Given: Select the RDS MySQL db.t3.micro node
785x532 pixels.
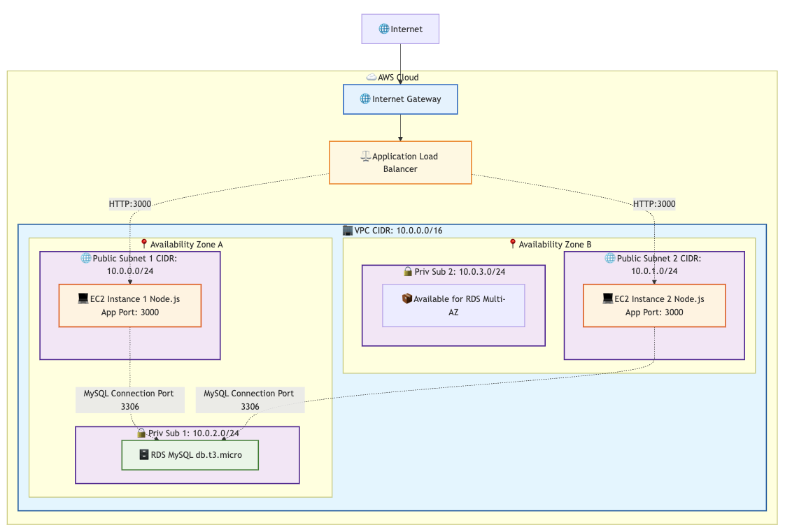Looking at the screenshot, I should pos(190,455).
